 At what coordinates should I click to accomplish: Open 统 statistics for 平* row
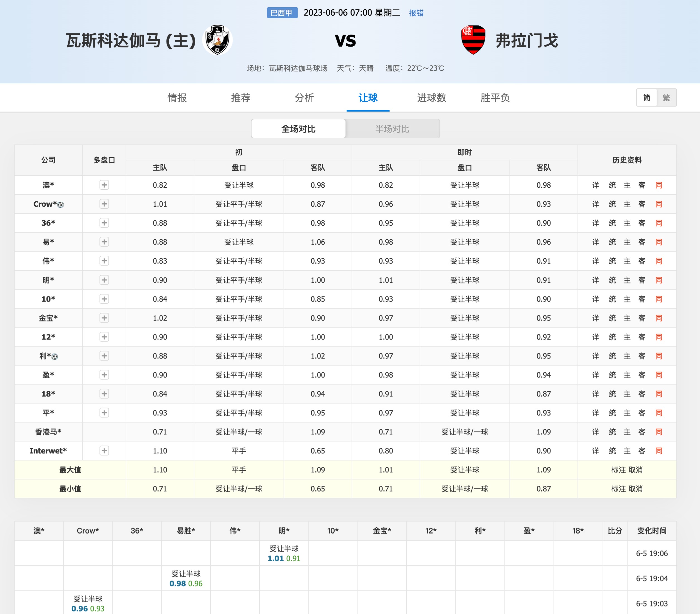pos(612,413)
